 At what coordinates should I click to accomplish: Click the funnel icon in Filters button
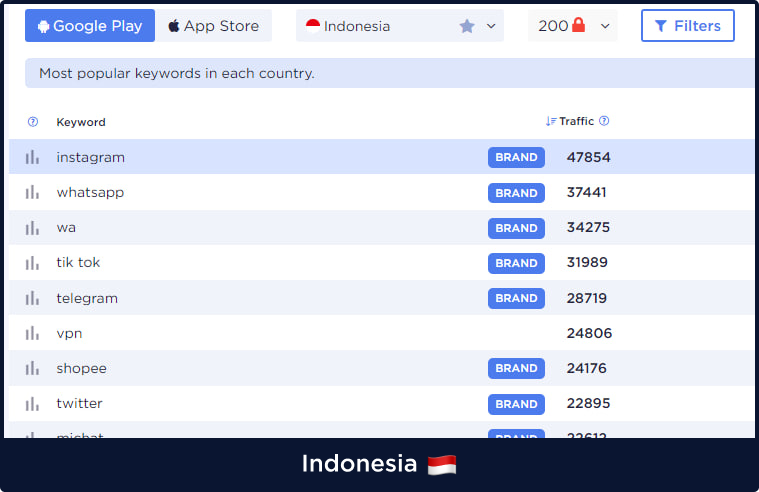point(661,26)
